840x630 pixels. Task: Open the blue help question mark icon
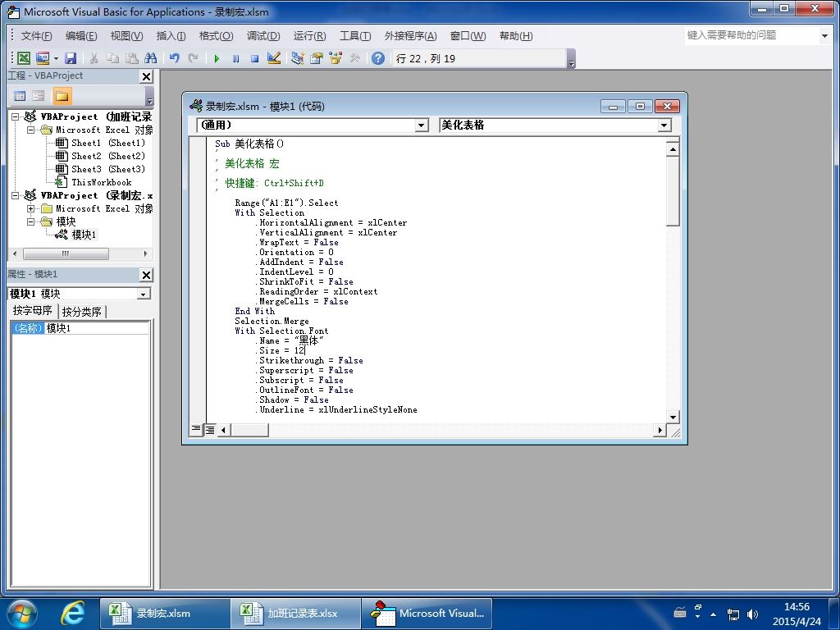[378, 58]
